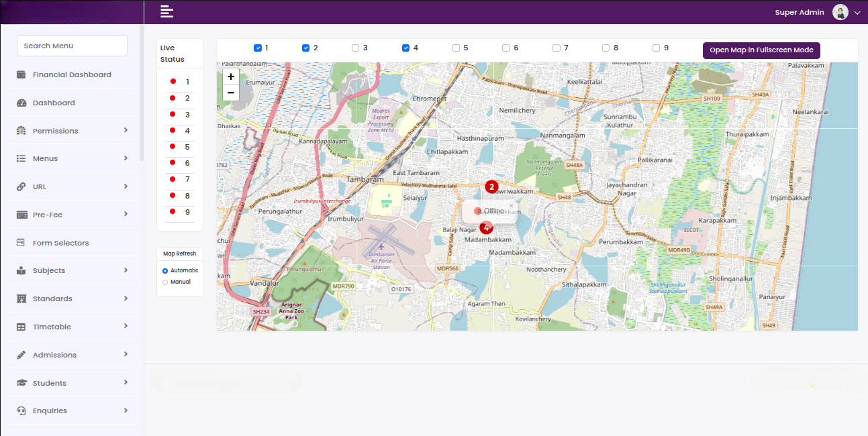Click the Permissions building icon
Image resolution: width=868 pixels, height=436 pixels.
pos(21,131)
